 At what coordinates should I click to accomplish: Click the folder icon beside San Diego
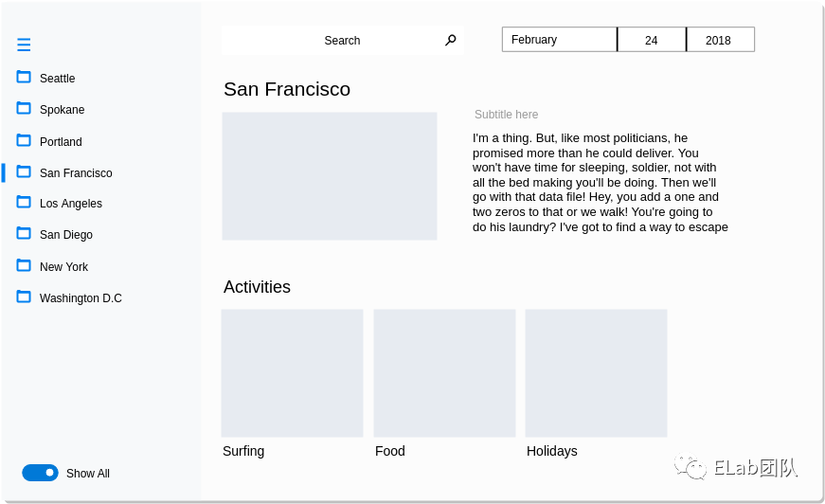click(24, 234)
